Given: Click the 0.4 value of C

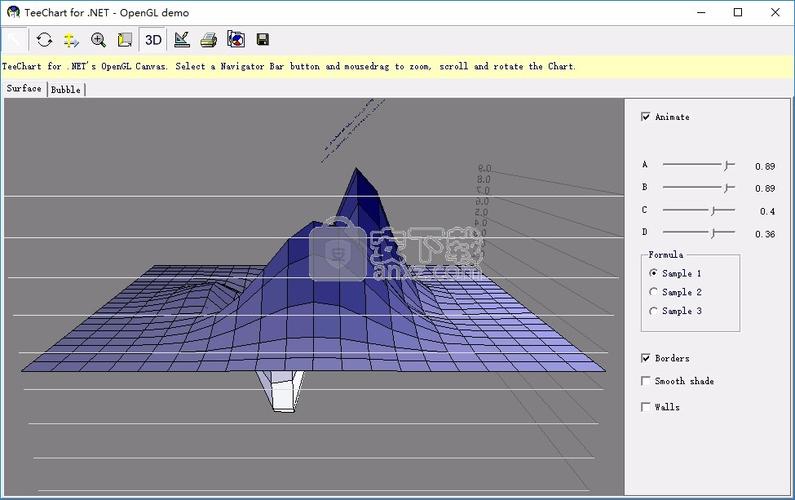Looking at the screenshot, I should point(767,211).
